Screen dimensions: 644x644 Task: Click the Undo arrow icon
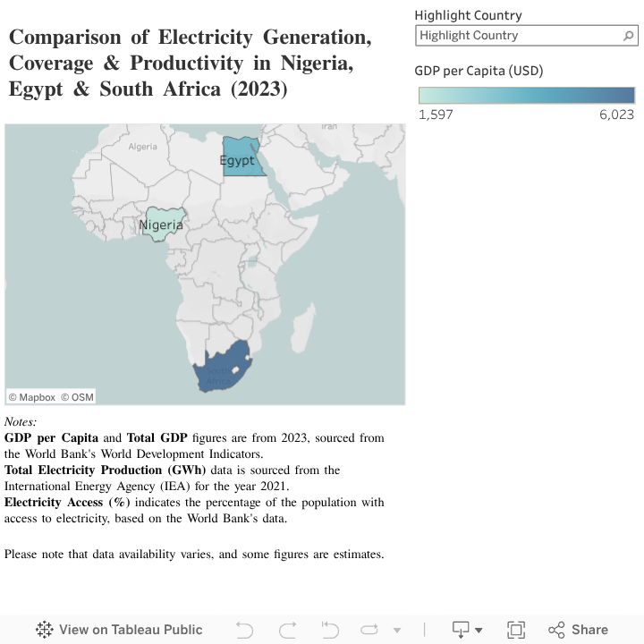coord(244,630)
